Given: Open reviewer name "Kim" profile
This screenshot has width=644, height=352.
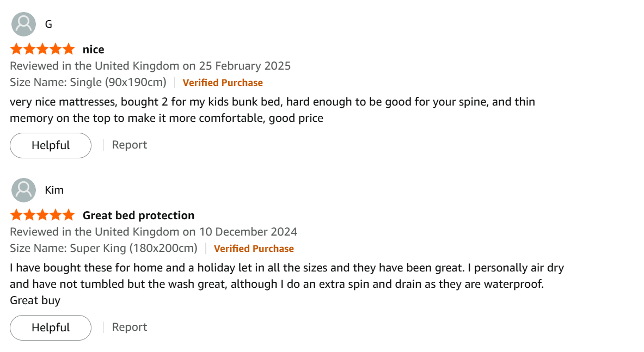Looking at the screenshot, I should pos(54,190).
